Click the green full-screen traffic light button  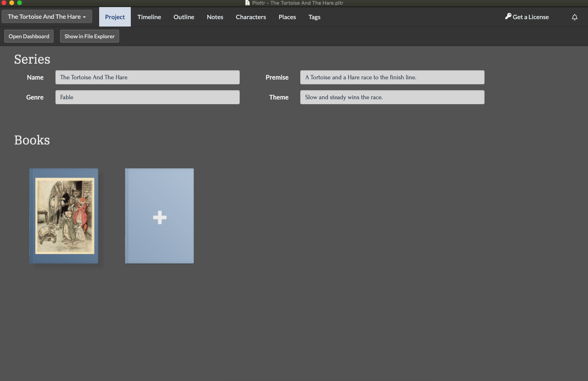coord(20,3)
